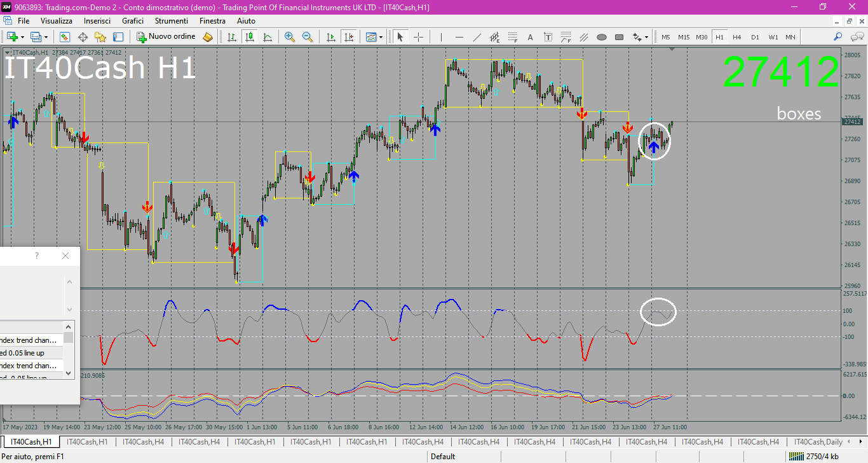Open the File menu
This screenshot has width=868, height=463.
(x=24, y=21)
